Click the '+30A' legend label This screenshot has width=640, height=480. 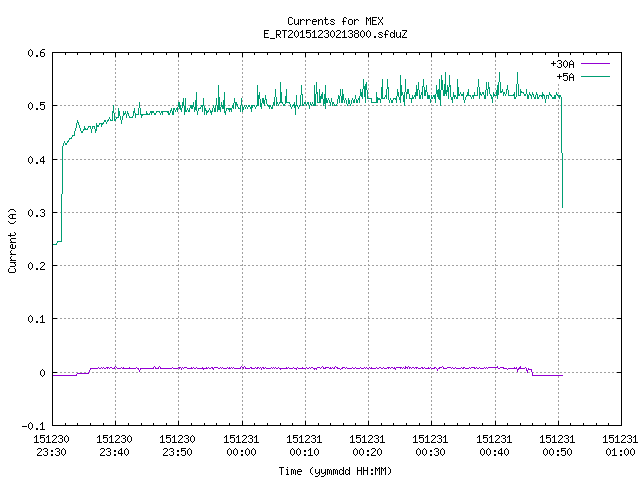pyautogui.click(x=562, y=64)
